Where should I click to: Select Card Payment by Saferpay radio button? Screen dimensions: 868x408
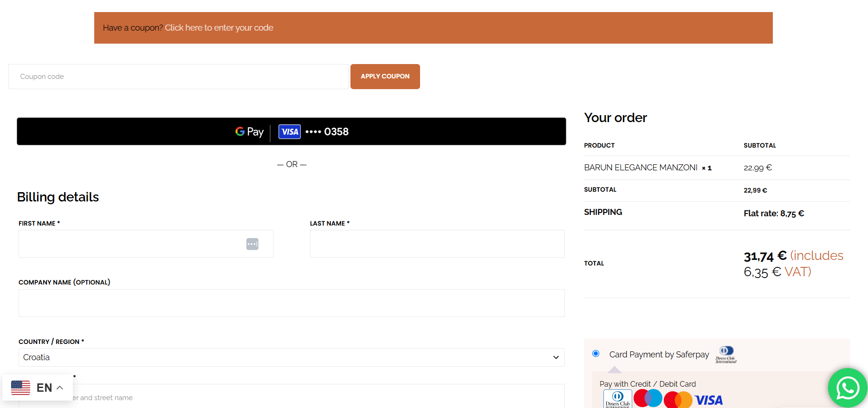596,354
